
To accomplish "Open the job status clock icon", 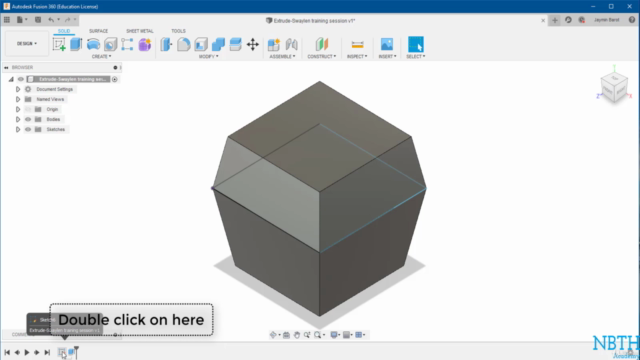I will pos(568,20).
